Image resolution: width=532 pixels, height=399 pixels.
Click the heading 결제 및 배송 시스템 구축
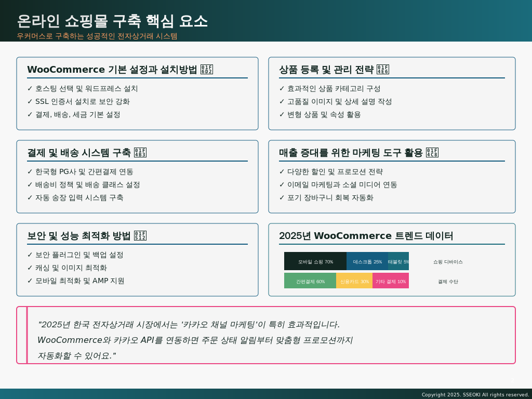[x=79, y=152]
